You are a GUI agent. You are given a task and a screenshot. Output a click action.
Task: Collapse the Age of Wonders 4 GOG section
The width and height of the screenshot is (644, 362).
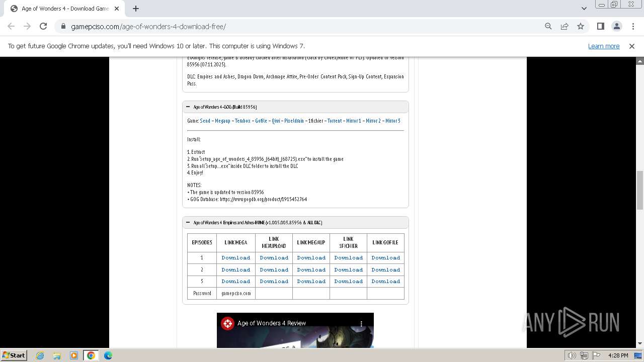tap(188, 107)
